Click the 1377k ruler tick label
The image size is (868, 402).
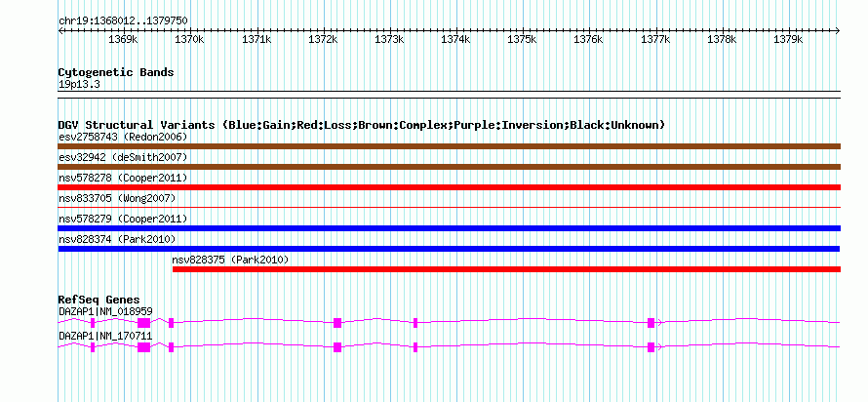pyautogui.click(x=656, y=40)
